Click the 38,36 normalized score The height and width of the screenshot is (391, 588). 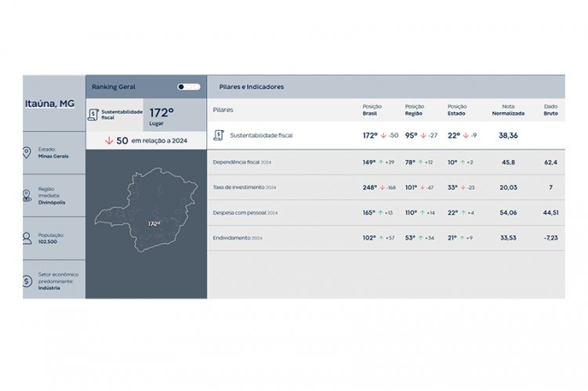click(508, 136)
